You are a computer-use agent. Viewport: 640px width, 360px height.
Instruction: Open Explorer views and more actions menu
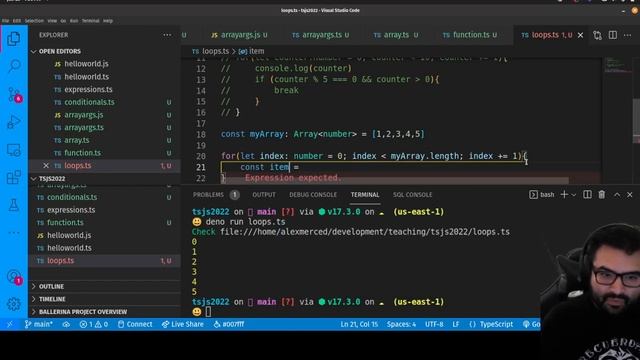pos(167,35)
